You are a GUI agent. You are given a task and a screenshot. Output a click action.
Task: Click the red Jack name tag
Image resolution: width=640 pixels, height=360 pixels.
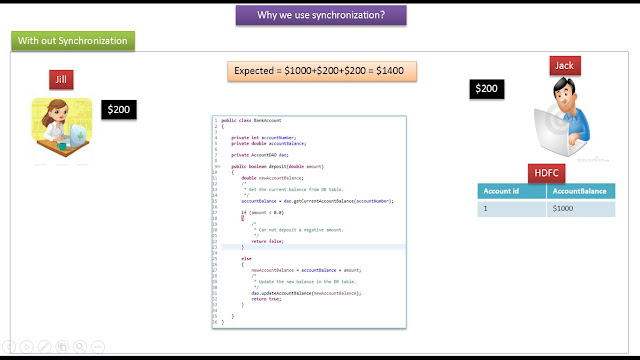565,66
